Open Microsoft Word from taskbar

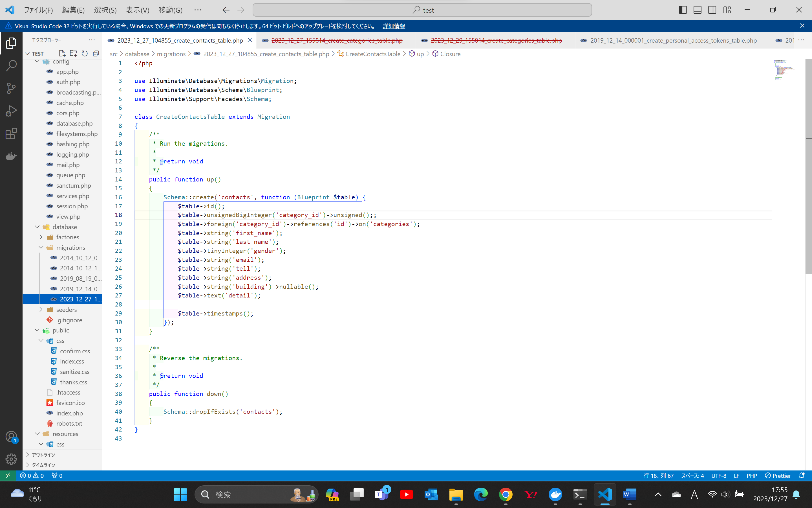coord(630,494)
